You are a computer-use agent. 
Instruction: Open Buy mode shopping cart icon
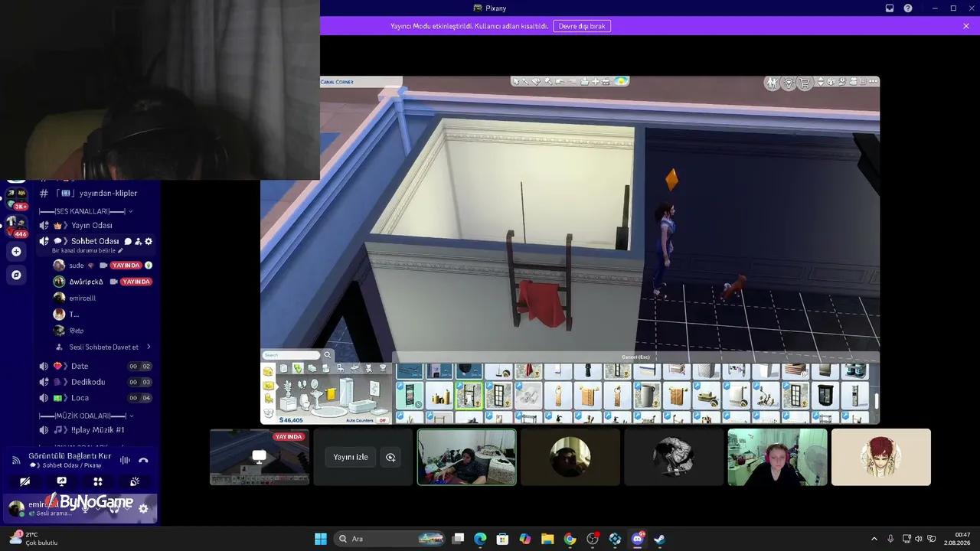pos(805,83)
